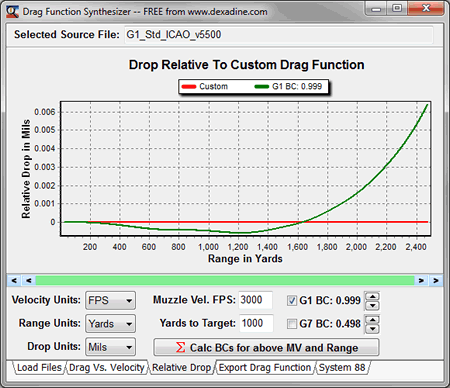Image resolution: width=450 pixels, height=388 pixels.
Task: Click the app icon in title bar
Action: tap(13, 12)
